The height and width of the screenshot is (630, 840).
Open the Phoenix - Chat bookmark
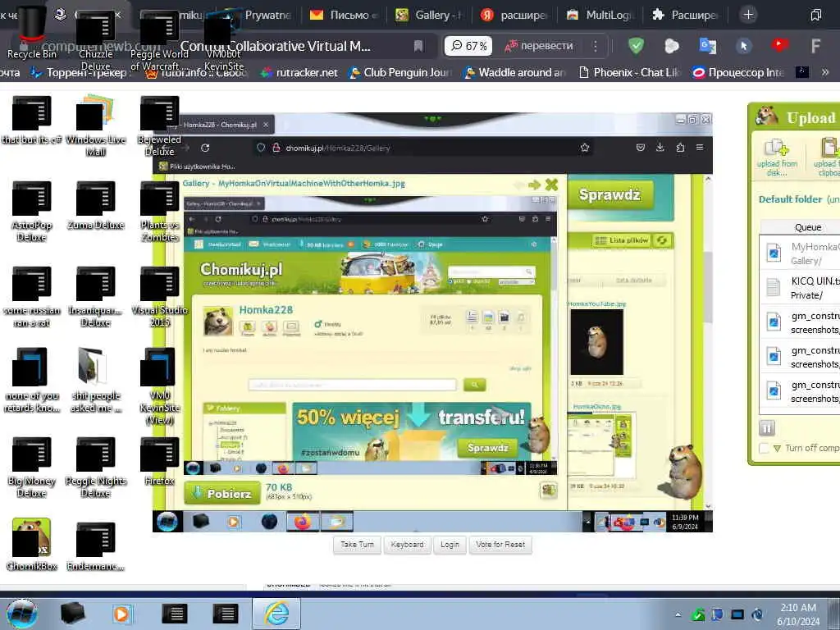[x=629, y=72]
